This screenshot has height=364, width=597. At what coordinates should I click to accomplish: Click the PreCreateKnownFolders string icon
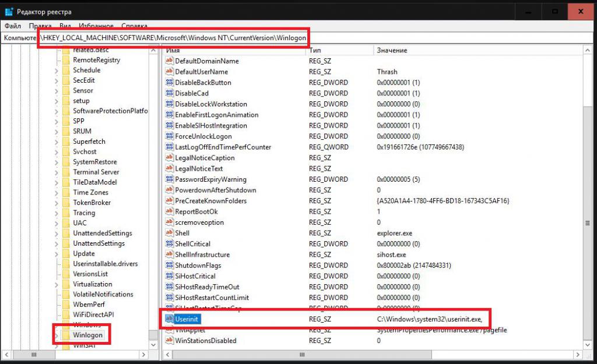(170, 200)
